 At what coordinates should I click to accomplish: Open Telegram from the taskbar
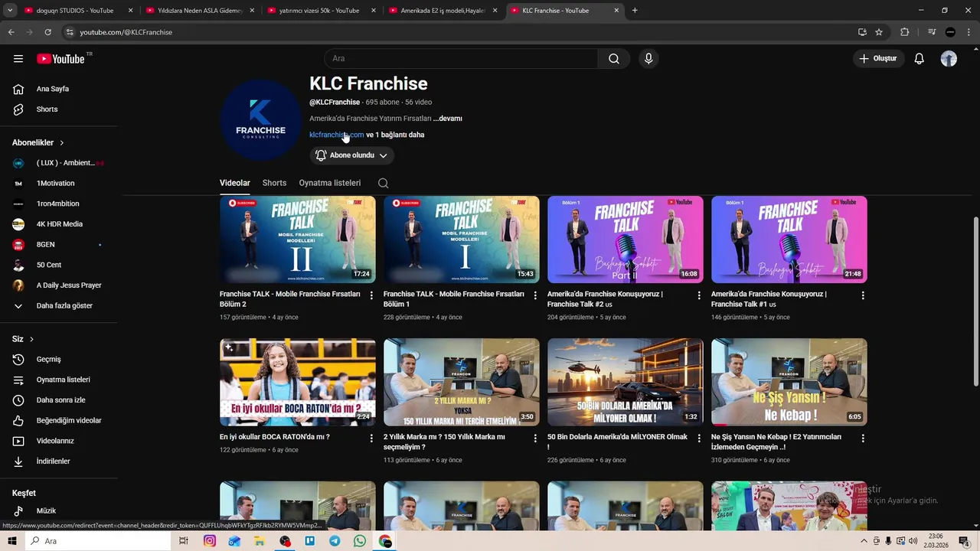335,541
